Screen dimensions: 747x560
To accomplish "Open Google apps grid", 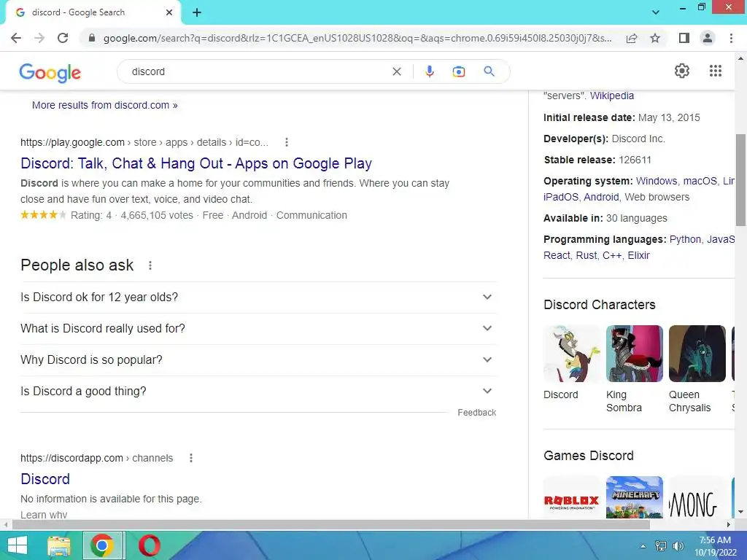I will [715, 71].
